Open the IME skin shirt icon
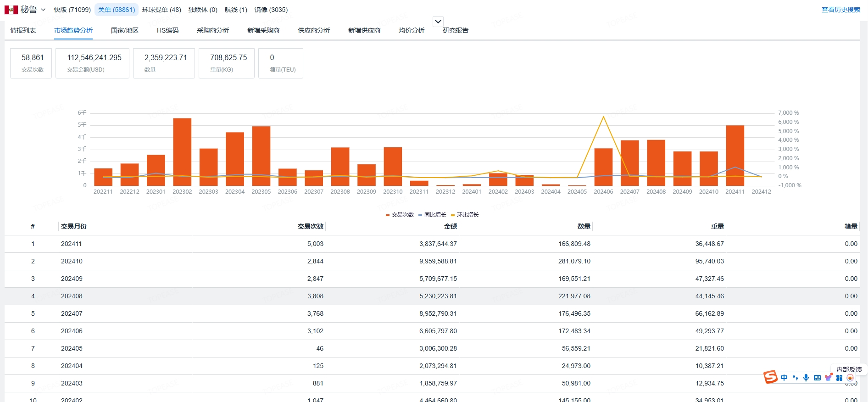 coord(829,378)
